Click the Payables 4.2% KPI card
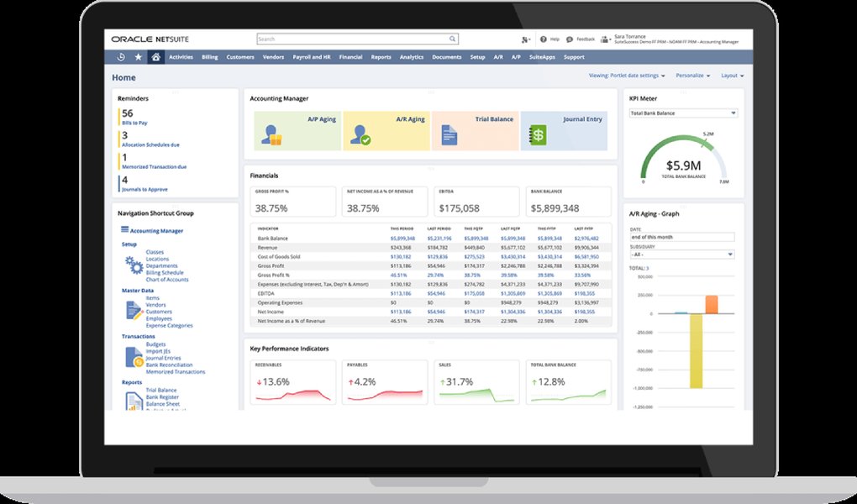The width and height of the screenshot is (857, 504). [x=385, y=382]
